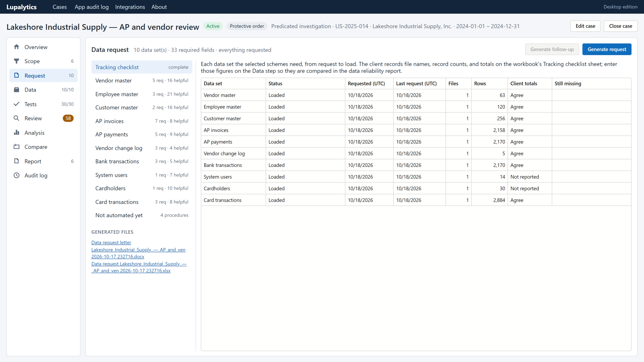This screenshot has width=644, height=362.
Task: Click the Review count badge 58
Action: click(x=68, y=118)
